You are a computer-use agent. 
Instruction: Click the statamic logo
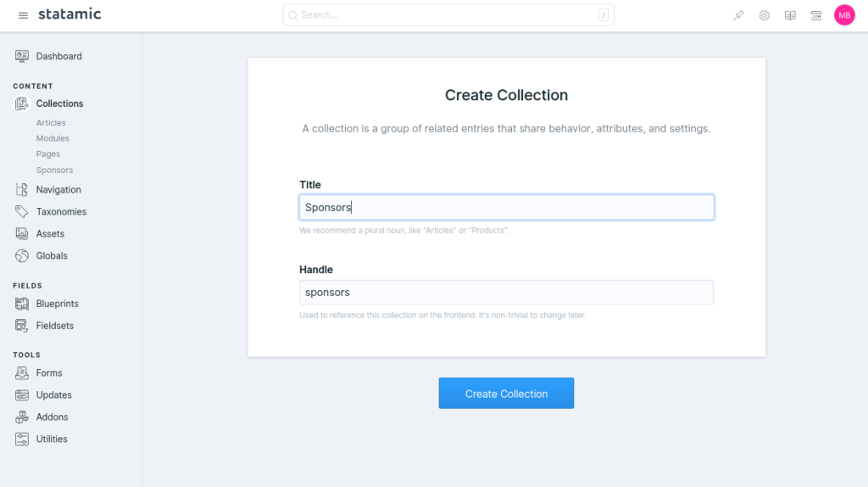70,14
